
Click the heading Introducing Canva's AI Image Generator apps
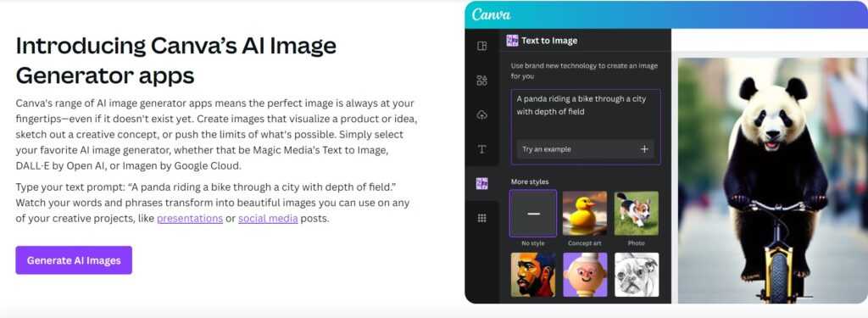[176, 60]
